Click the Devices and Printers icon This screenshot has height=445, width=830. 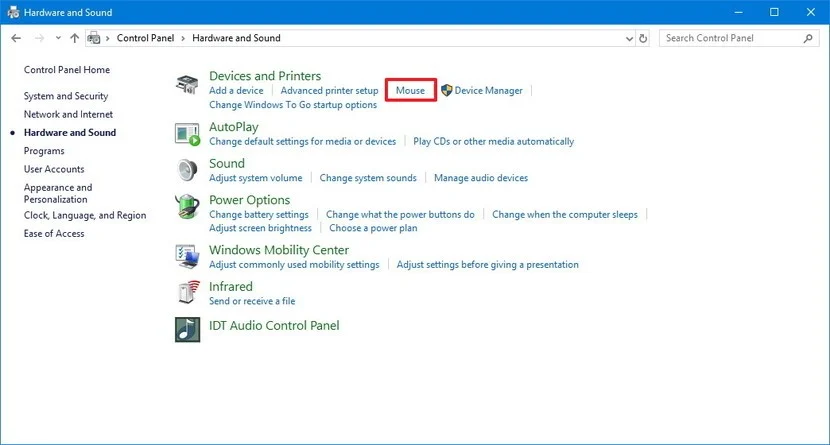187,84
